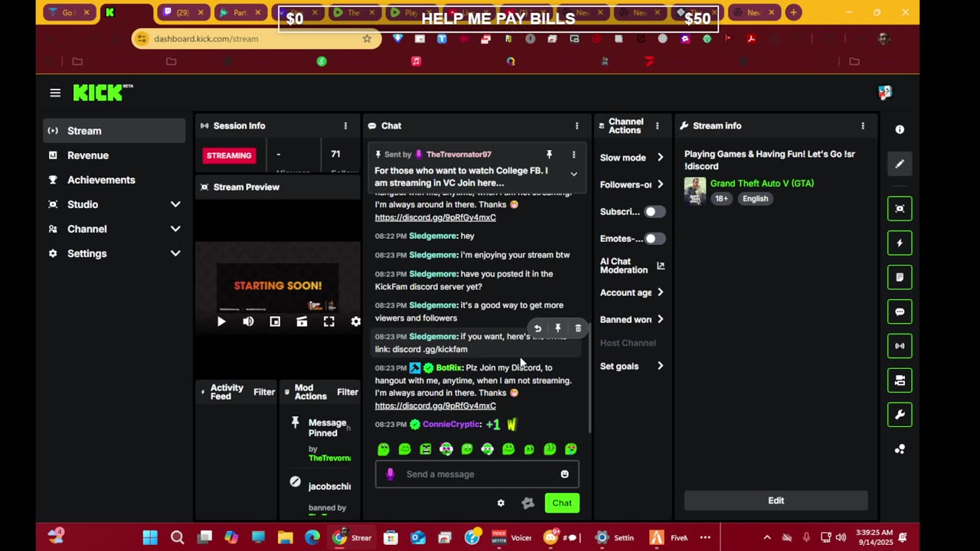Screen dimensions: 980x551
Task: Click Grand Theft Auto V category link
Action: [x=762, y=184]
